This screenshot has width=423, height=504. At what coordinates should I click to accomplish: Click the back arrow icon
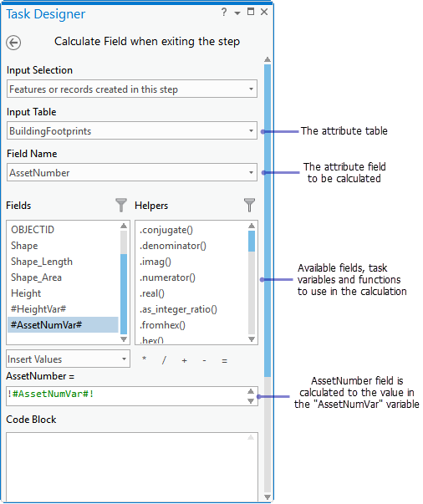(x=13, y=43)
